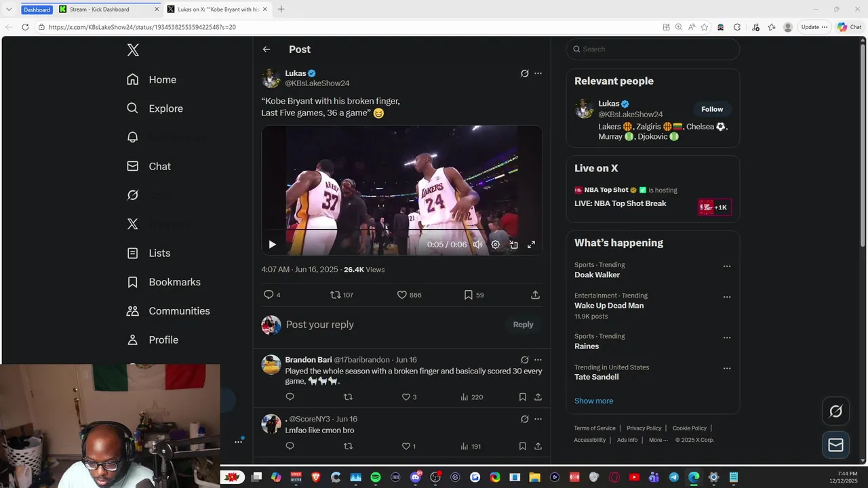Image resolution: width=868 pixels, height=488 pixels.
Task: Play the Kobe Bryant video
Action: coord(272,245)
